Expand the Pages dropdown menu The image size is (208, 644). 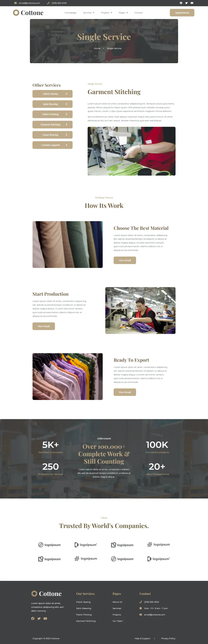tap(123, 13)
